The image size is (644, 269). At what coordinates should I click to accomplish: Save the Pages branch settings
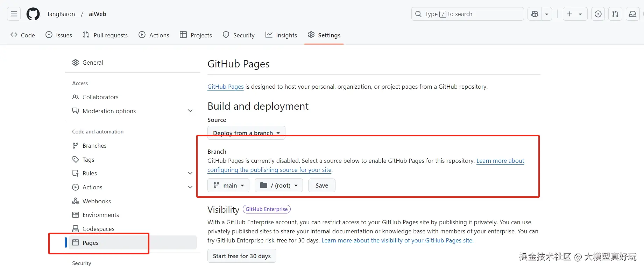pos(322,186)
